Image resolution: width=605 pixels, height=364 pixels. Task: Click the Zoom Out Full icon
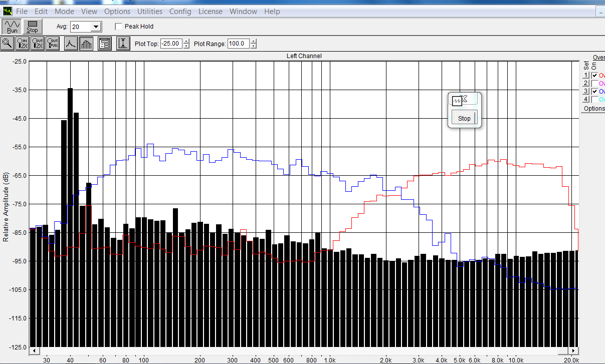(53, 44)
